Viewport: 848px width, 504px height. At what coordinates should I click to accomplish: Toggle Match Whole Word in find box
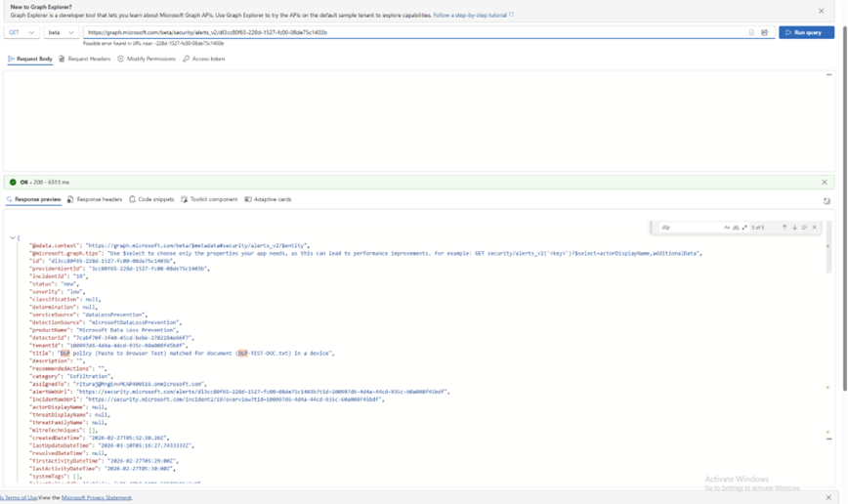[x=736, y=228]
